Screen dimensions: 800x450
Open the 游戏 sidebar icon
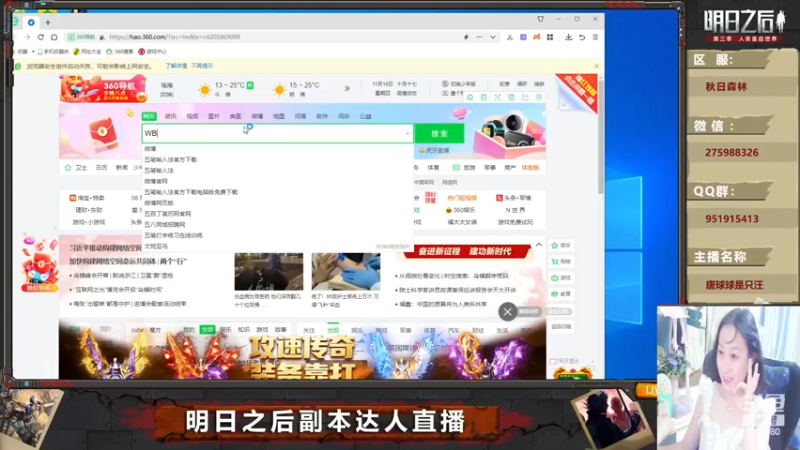pyautogui.click(x=561, y=278)
